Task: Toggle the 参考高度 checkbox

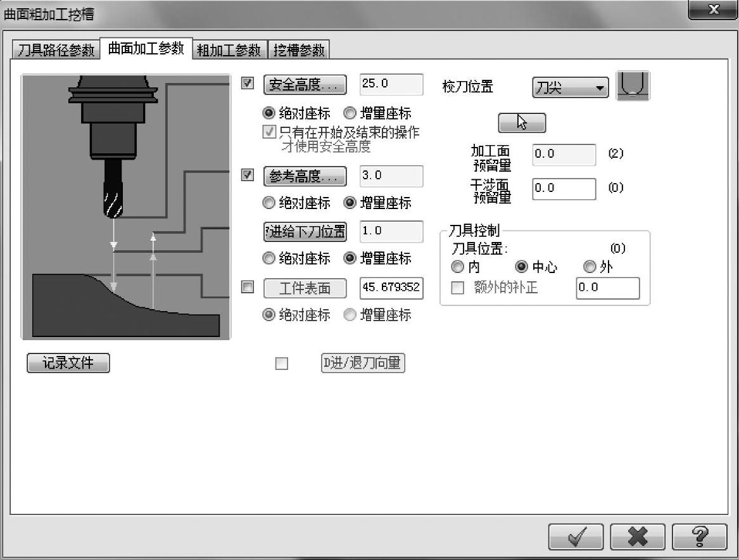Action: [248, 175]
